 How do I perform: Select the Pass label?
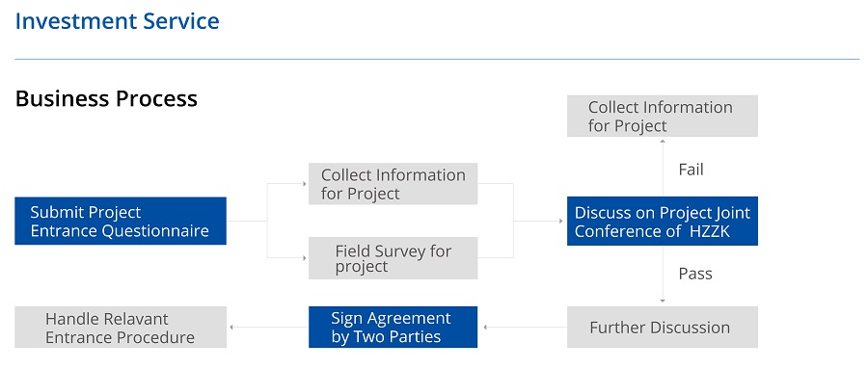click(695, 274)
